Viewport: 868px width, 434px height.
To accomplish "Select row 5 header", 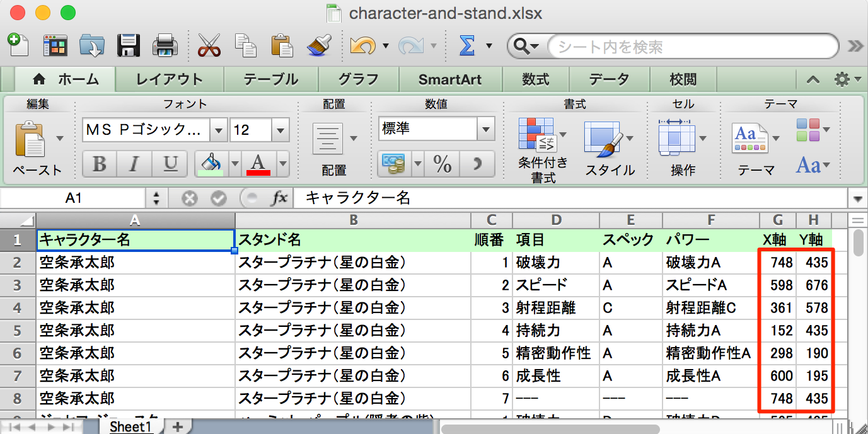I will (x=18, y=330).
